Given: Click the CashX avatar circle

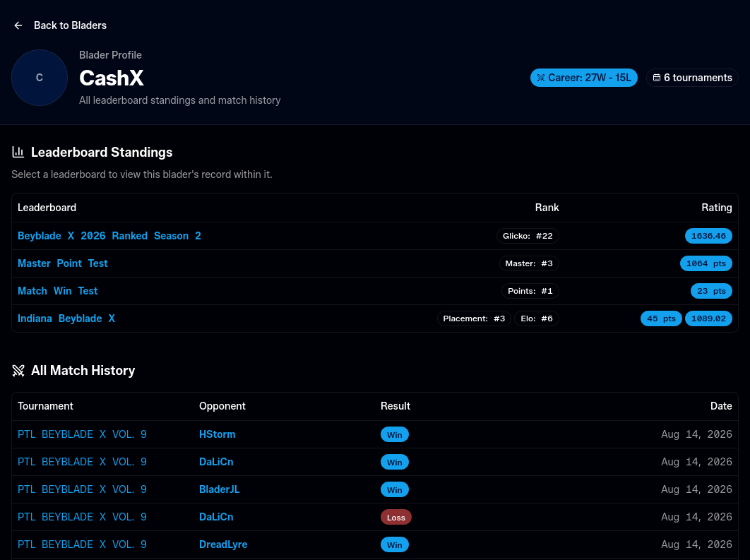Looking at the screenshot, I should tap(40, 78).
